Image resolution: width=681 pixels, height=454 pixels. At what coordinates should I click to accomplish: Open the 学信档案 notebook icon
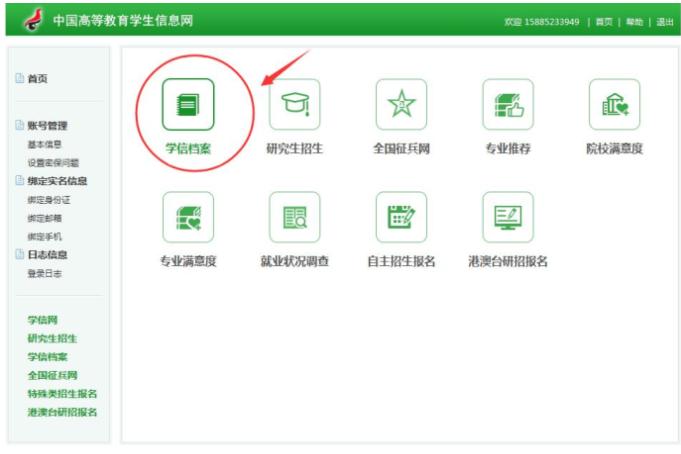point(188,104)
